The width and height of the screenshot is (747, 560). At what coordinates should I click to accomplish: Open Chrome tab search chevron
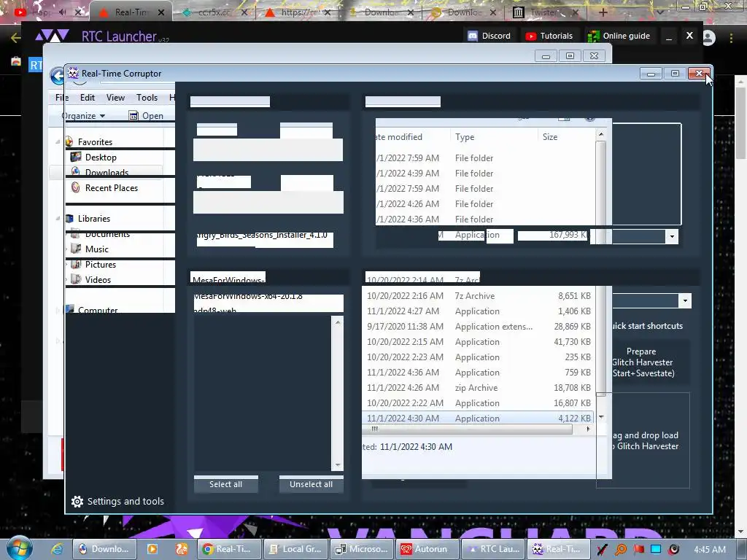(659, 12)
